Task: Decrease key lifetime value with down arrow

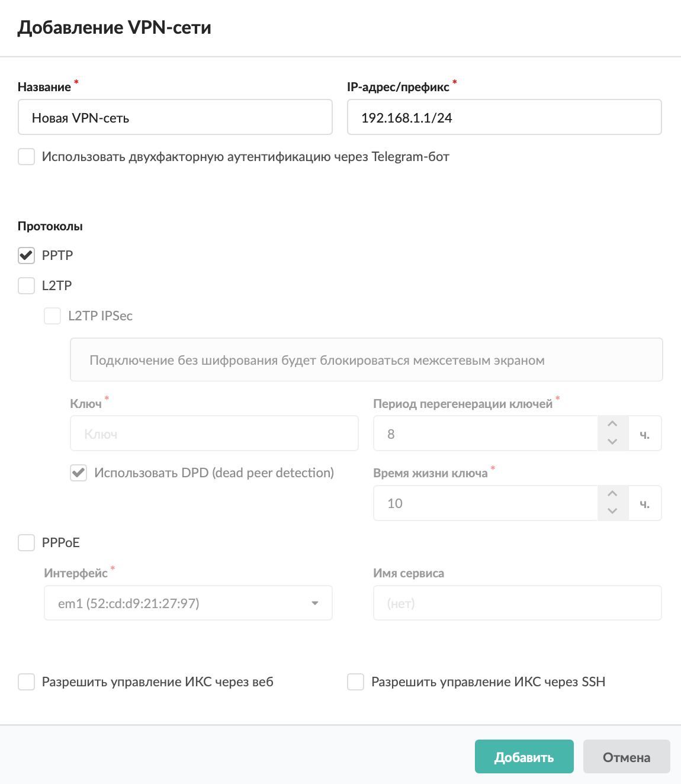Action: coord(612,511)
